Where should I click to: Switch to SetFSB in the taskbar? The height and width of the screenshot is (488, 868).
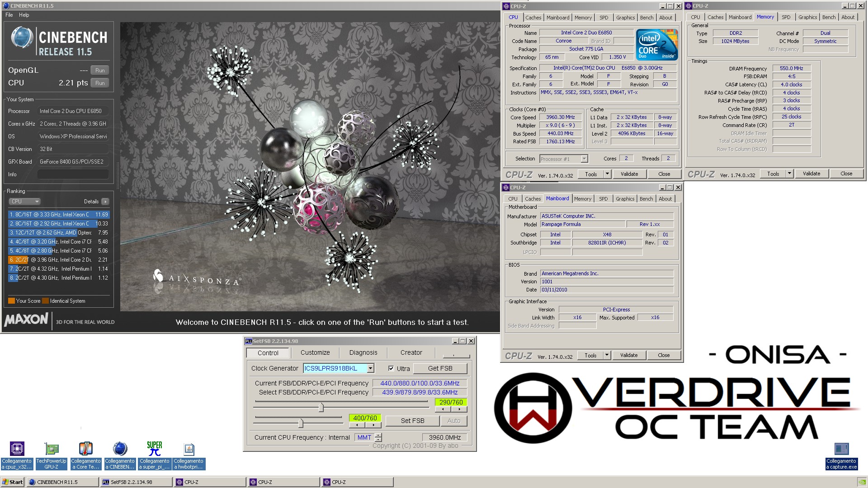pos(136,482)
